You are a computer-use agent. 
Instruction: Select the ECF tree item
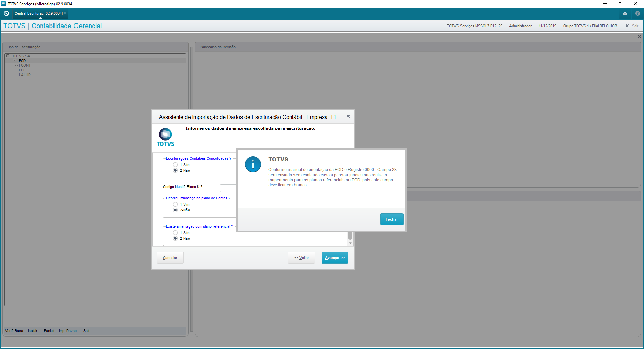coord(22,70)
